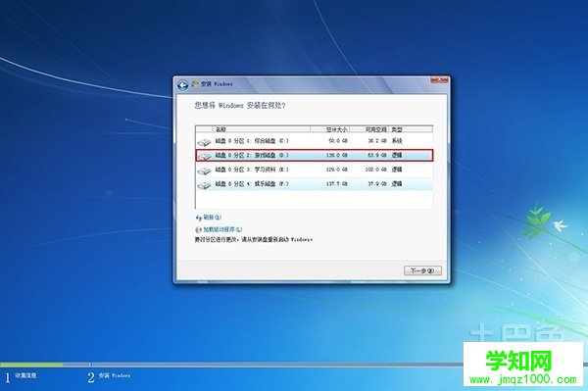Screen dimensions: 588x391
Task: Sort by the 可用空间 column header
Action: (x=369, y=129)
